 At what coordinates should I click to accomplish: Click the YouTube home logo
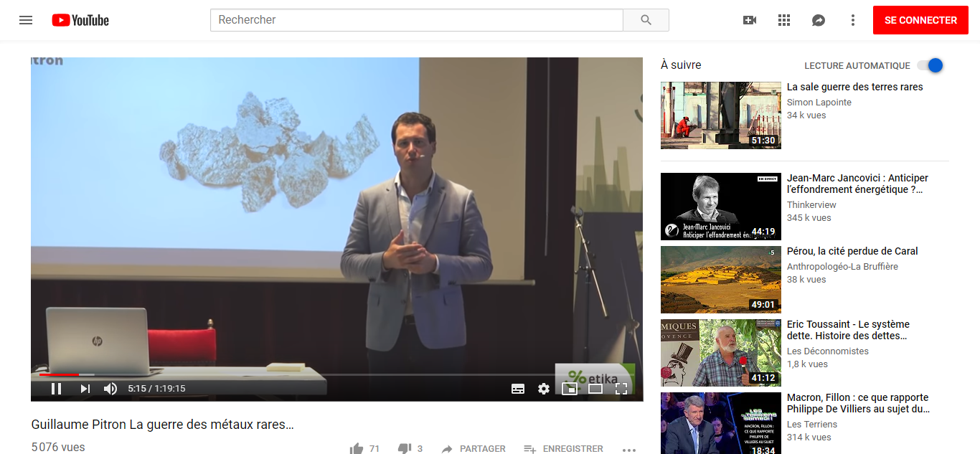tap(80, 20)
